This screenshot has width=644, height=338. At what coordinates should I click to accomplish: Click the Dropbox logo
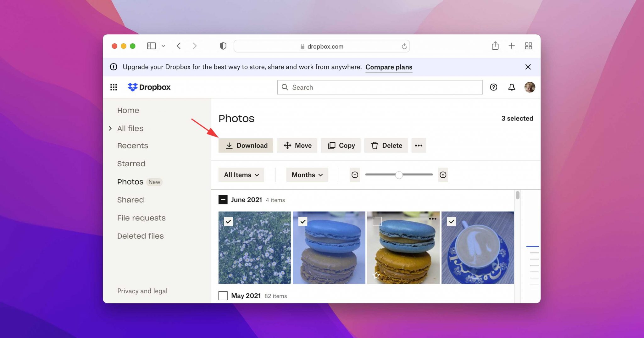pos(149,87)
